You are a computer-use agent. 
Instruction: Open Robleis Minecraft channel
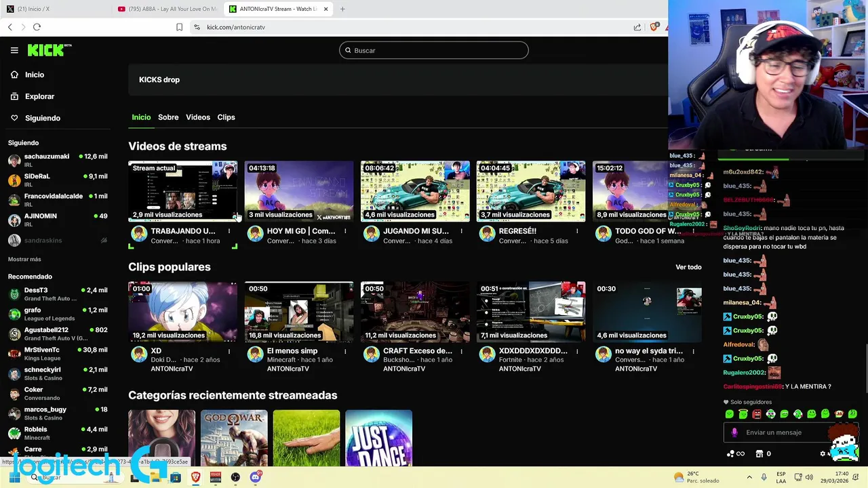58,433
